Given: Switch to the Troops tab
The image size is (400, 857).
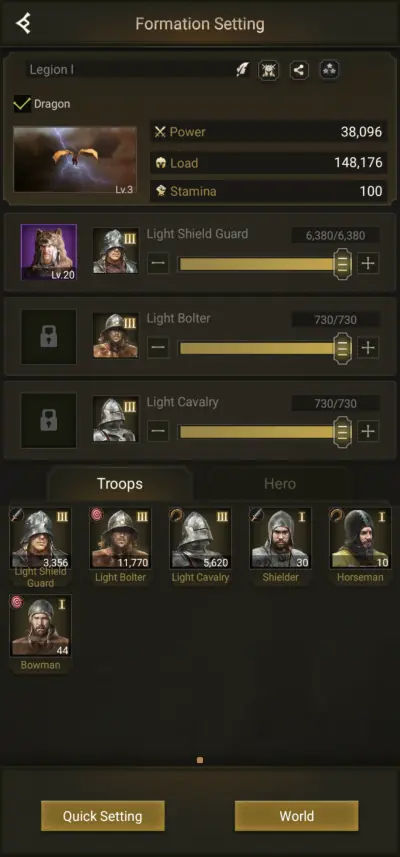Looking at the screenshot, I should (x=120, y=484).
